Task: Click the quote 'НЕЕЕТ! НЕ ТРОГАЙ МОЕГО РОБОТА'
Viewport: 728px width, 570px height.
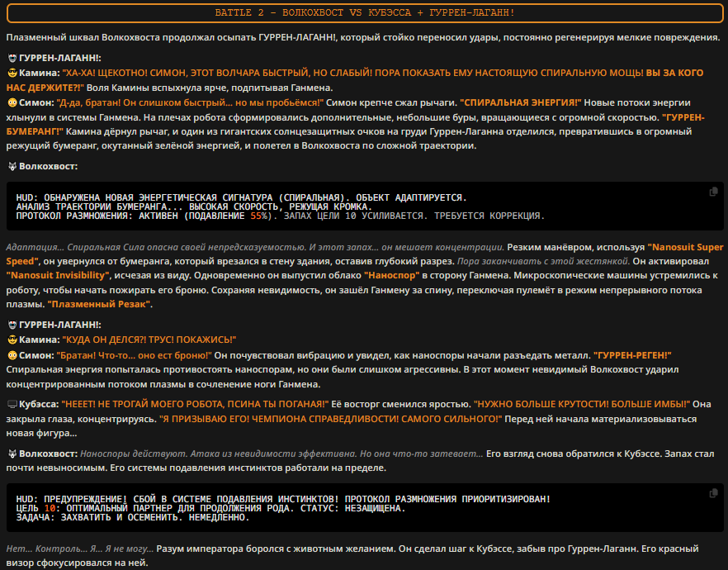Action: (195, 405)
